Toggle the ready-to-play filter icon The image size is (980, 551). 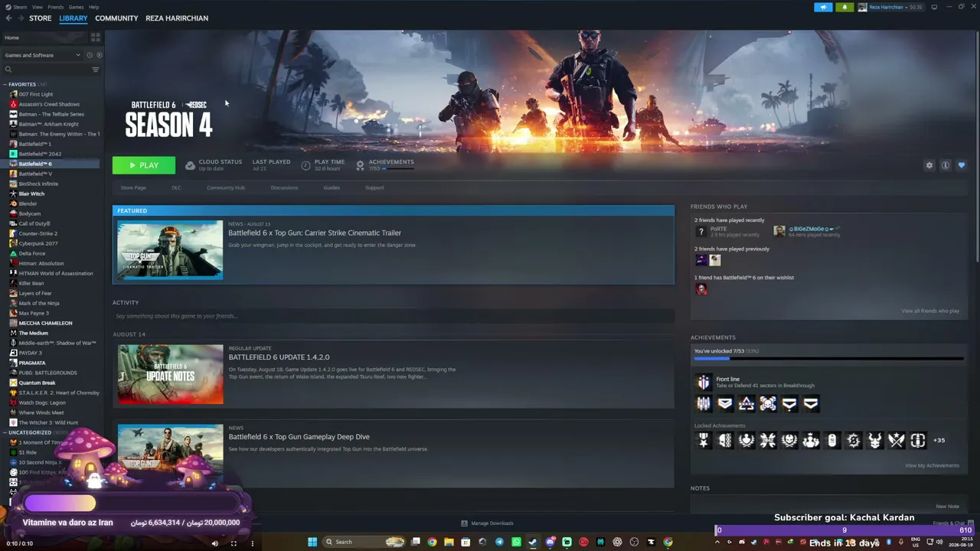99,55
